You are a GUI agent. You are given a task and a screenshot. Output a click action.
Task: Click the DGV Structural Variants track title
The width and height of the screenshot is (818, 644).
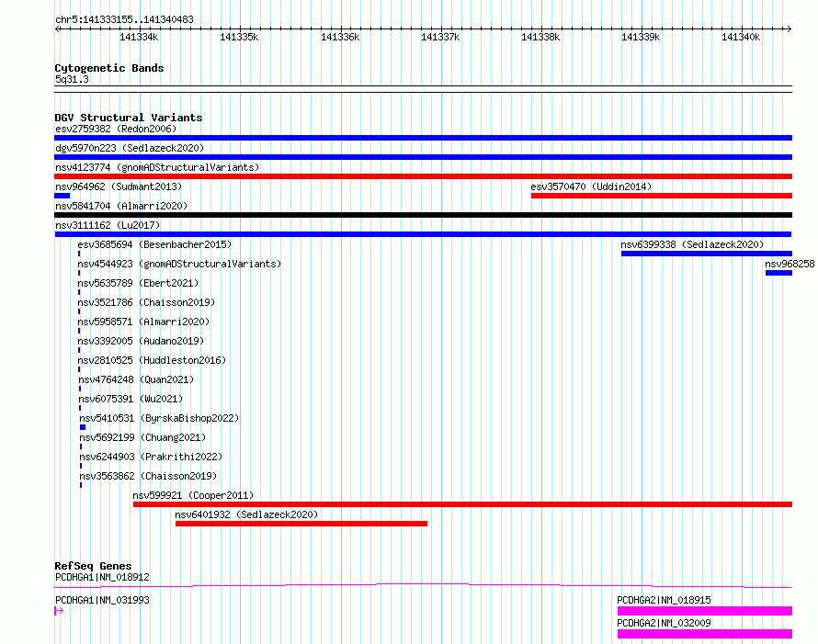[x=129, y=118]
